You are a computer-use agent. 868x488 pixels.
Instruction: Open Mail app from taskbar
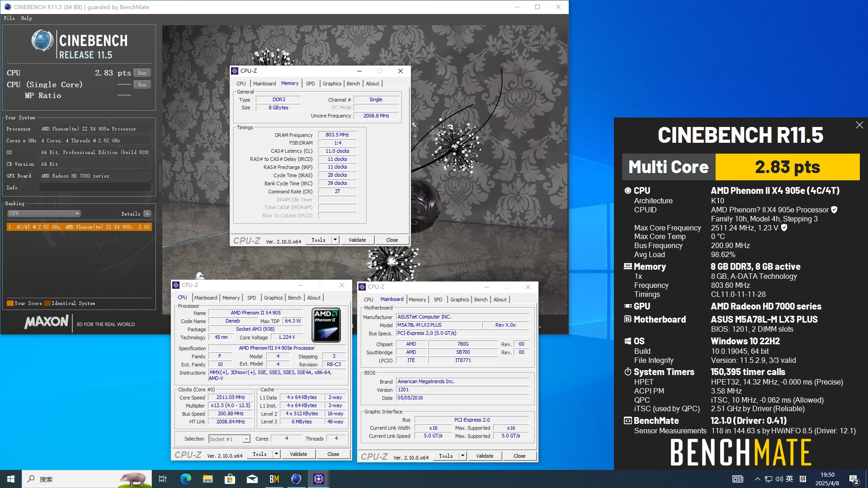tap(252, 479)
